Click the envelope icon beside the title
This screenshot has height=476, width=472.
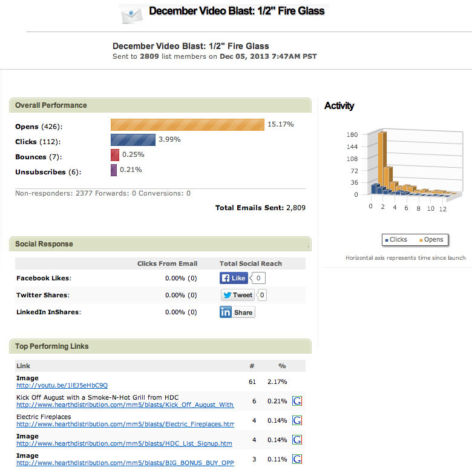(131, 15)
